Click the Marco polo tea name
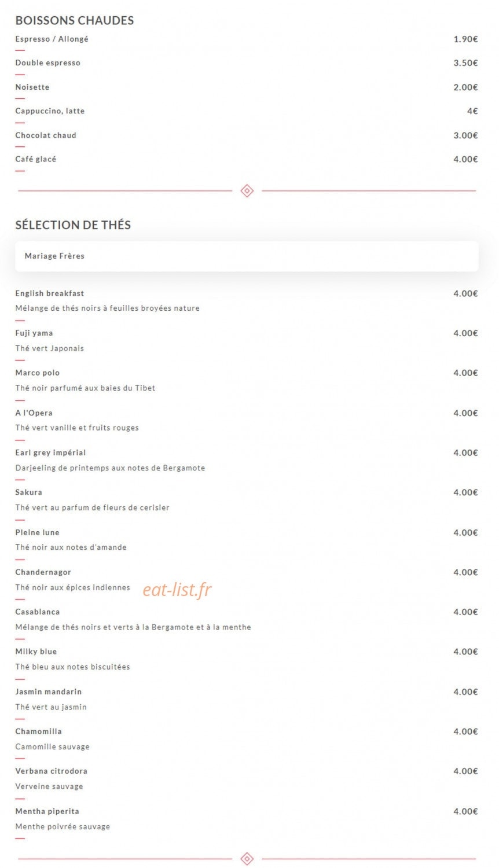The image size is (499, 868). (38, 373)
